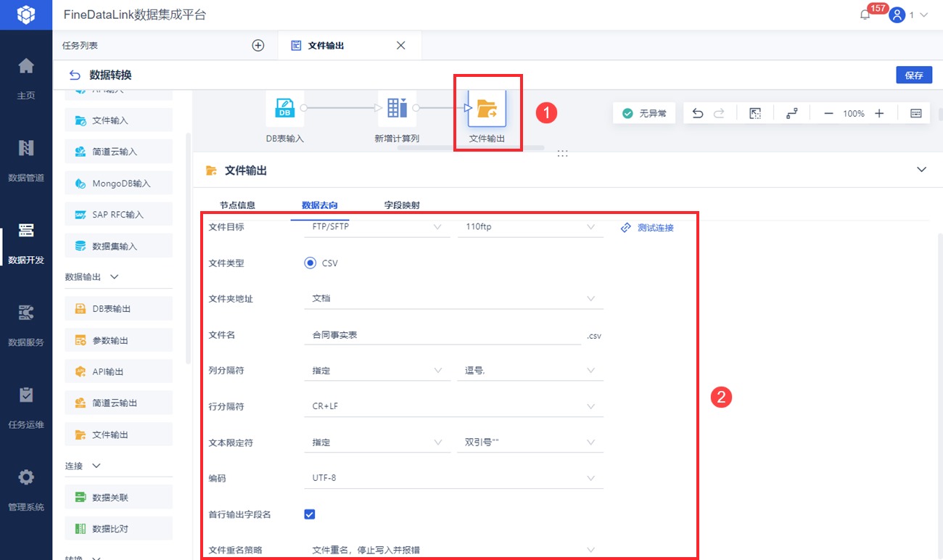This screenshot has width=943, height=560.
Task: Open the UTF-8 encoding dropdown
Action: tap(453, 478)
